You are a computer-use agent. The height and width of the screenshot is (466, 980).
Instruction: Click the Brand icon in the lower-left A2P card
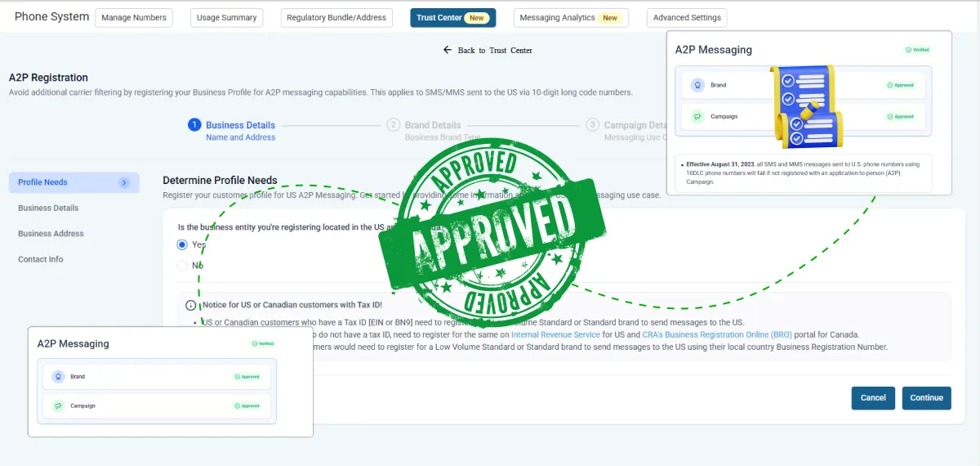pyautogui.click(x=57, y=377)
